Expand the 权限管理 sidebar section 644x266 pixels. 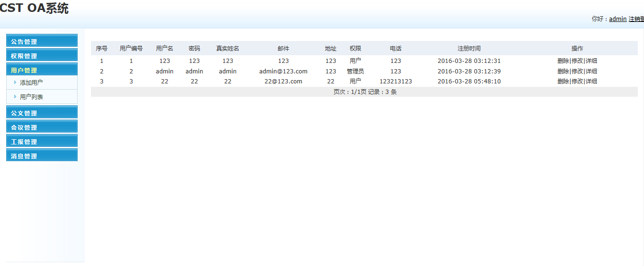coord(42,55)
